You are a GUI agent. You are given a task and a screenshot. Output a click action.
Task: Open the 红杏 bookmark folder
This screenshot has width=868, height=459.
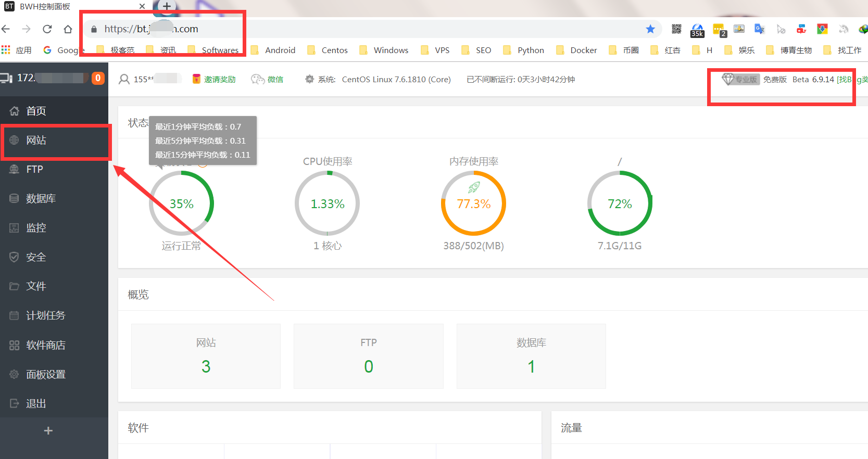point(665,50)
